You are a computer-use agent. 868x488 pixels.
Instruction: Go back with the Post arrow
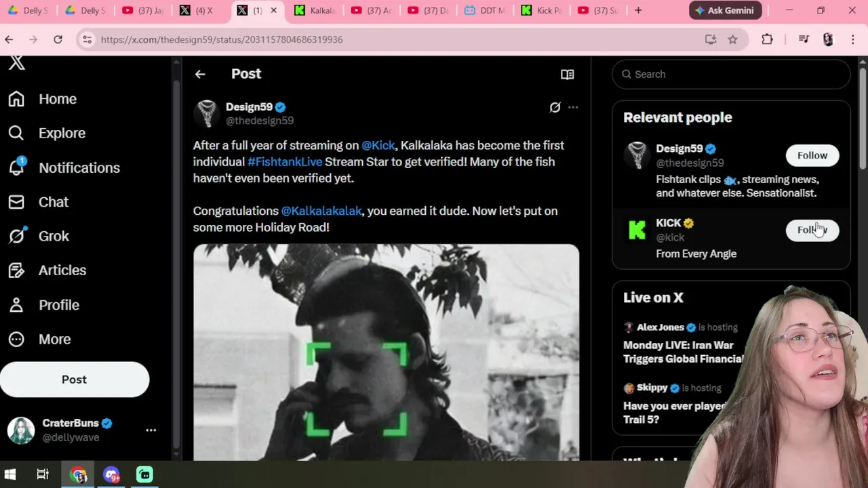200,75
